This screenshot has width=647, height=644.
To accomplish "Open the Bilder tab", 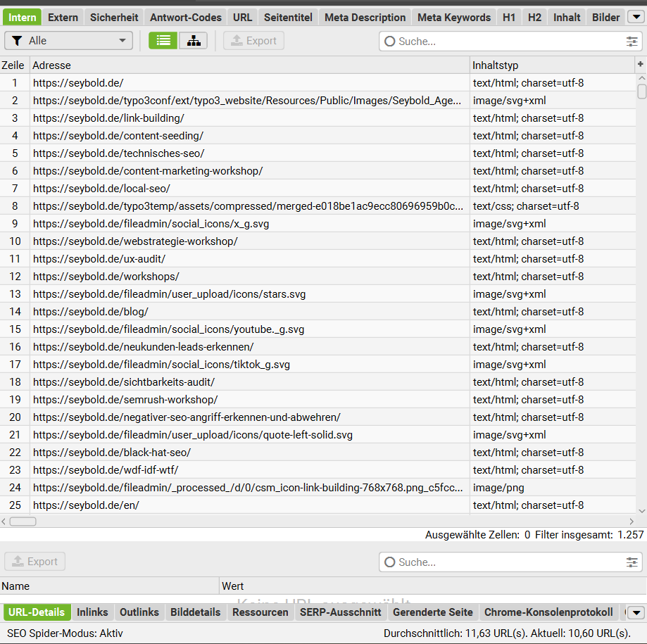I will pyautogui.click(x=605, y=18).
